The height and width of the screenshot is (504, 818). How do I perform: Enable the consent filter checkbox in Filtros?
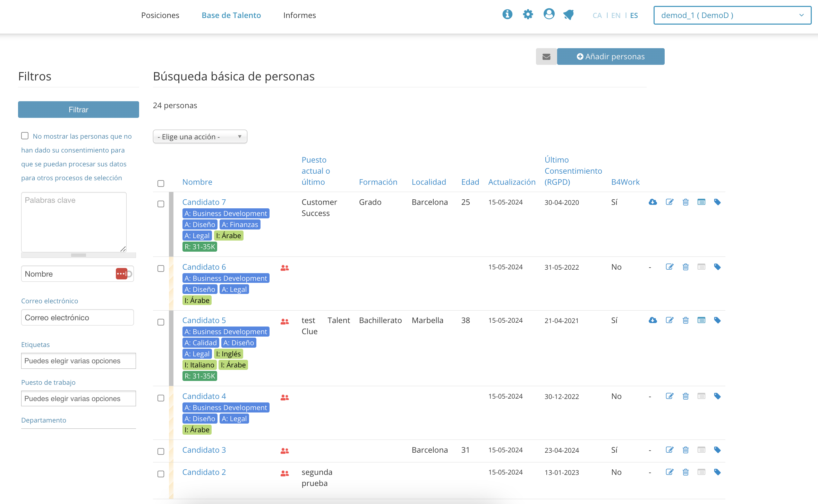tap(25, 136)
